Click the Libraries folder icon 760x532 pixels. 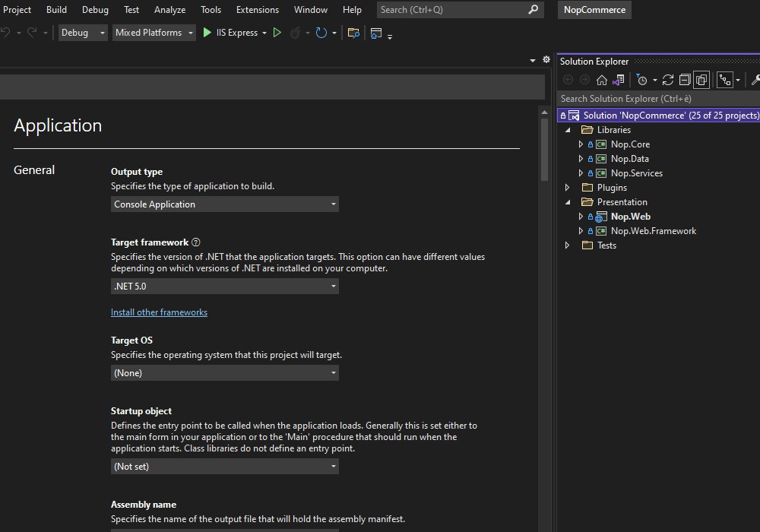(x=587, y=130)
